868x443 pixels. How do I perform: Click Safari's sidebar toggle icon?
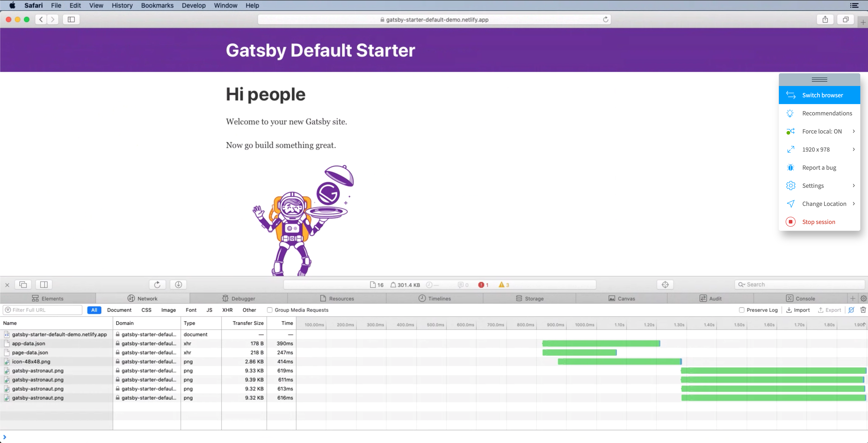click(x=71, y=19)
